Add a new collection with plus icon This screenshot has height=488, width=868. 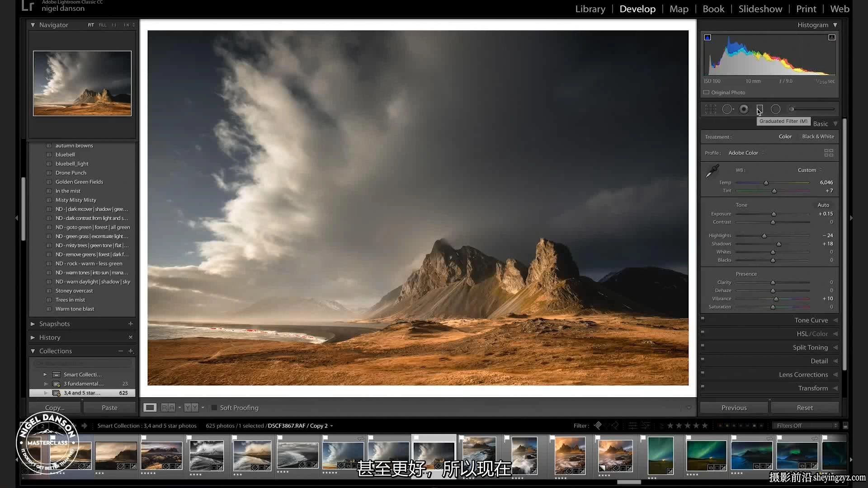pos(131,351)
